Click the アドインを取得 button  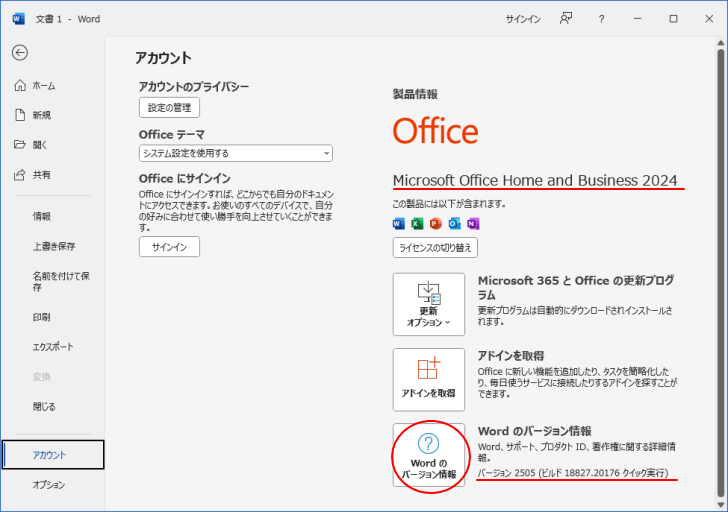[x=429, y=380]
